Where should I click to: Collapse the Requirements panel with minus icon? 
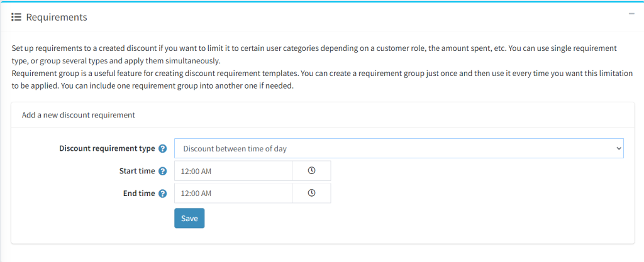coord(631,14)
